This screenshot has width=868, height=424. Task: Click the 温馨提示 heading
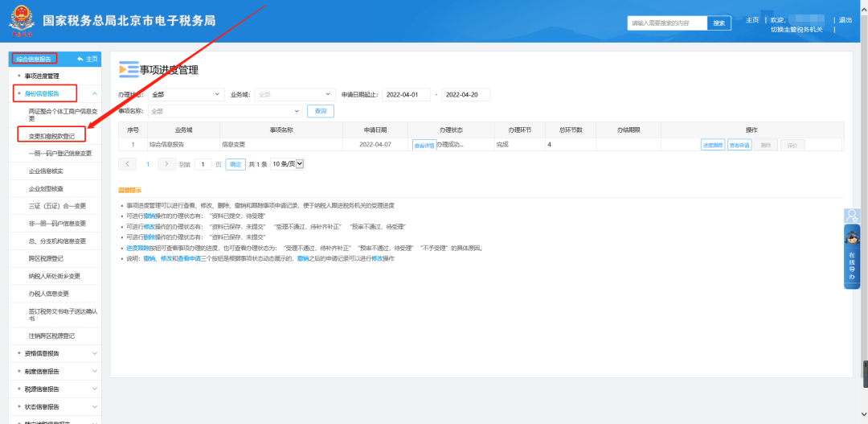pos(129,190)
